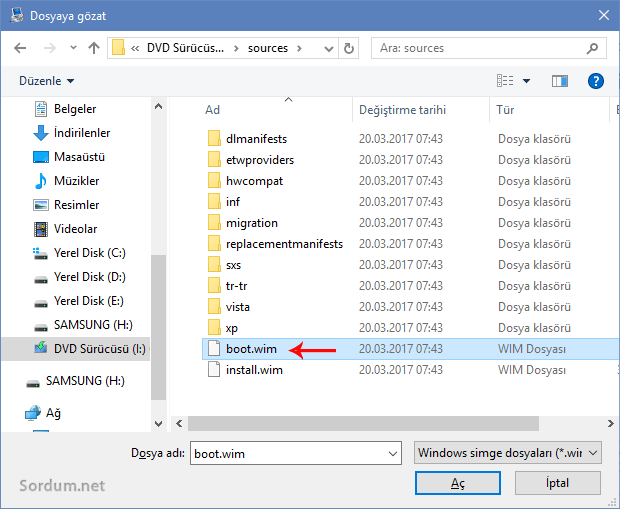Click the Up one level arrow
This screenshot has width=620, height=509.
point(94,48)
